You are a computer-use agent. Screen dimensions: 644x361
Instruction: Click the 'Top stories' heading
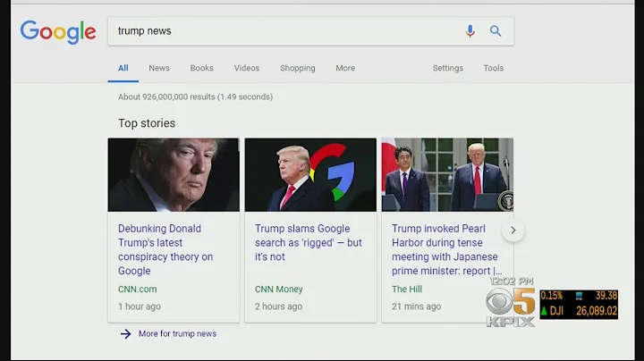pyautogui.click(x=147, y=123)
